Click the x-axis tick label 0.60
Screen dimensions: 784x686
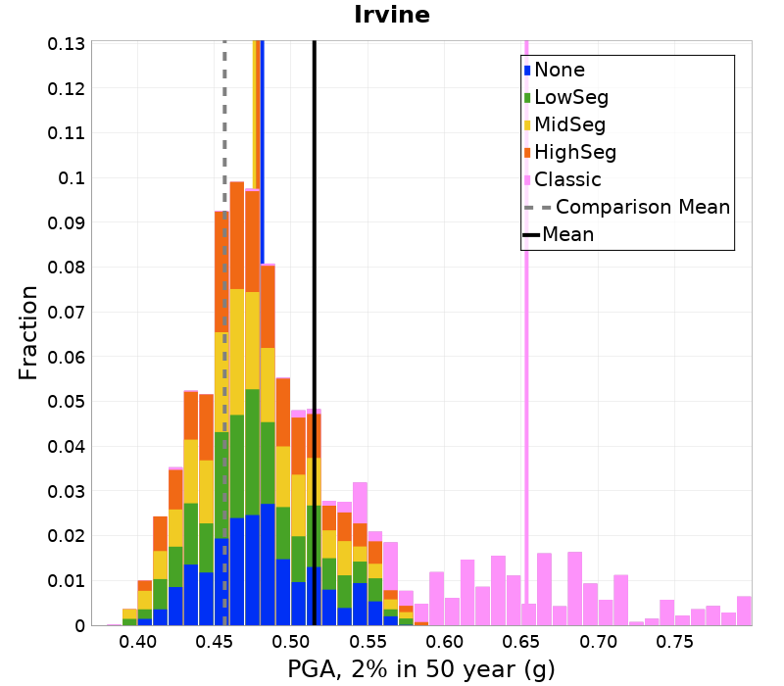[x=445, y=642]
